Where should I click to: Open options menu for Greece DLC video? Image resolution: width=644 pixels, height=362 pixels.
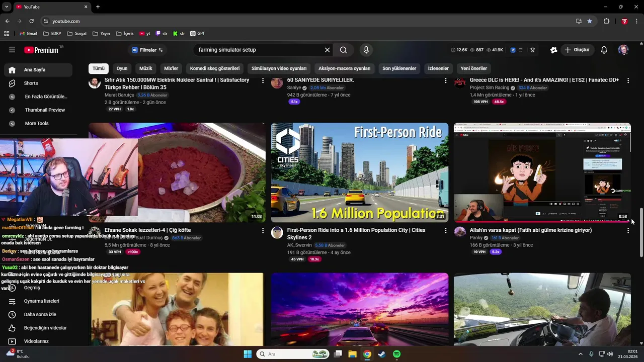click(628, 80)
